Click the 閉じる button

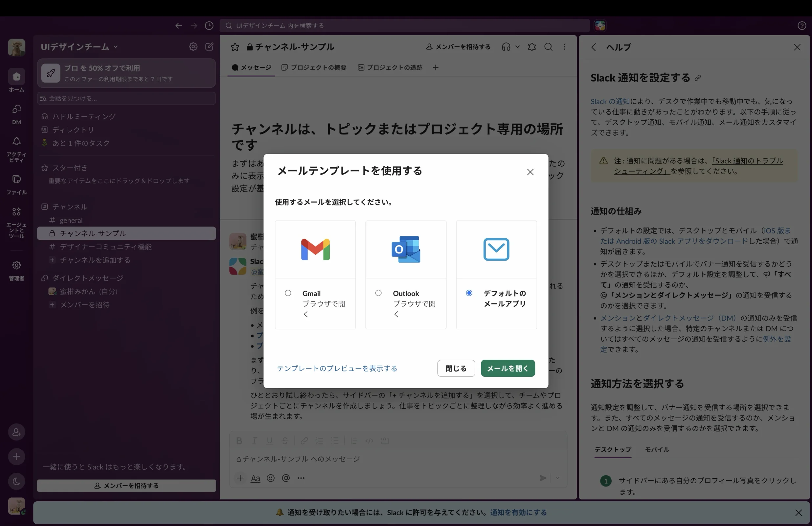click(456, 368)
